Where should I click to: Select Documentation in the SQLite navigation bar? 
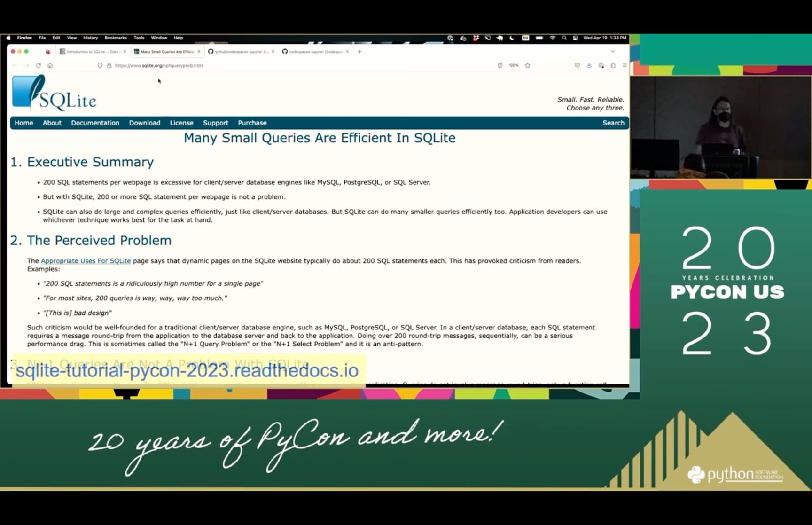point(95,123)
